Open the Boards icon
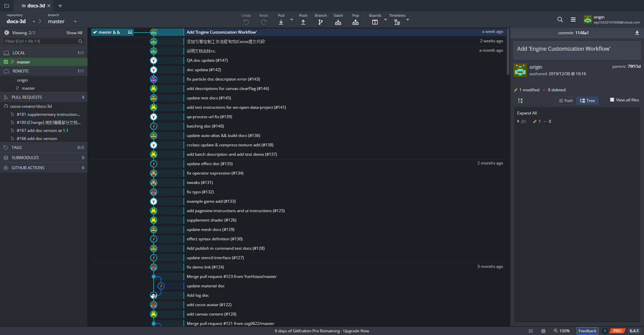This screenshot has height=335, width=644. coord(375,22)
